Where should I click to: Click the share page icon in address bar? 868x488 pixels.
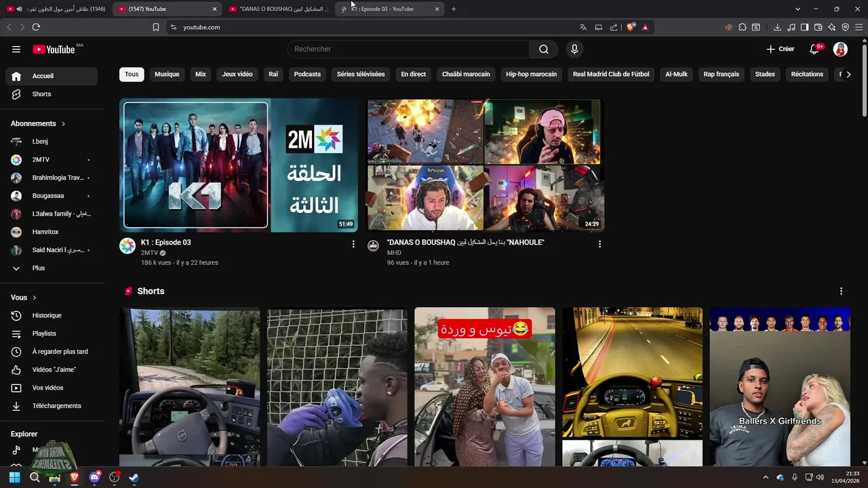(x=614, y=27)
